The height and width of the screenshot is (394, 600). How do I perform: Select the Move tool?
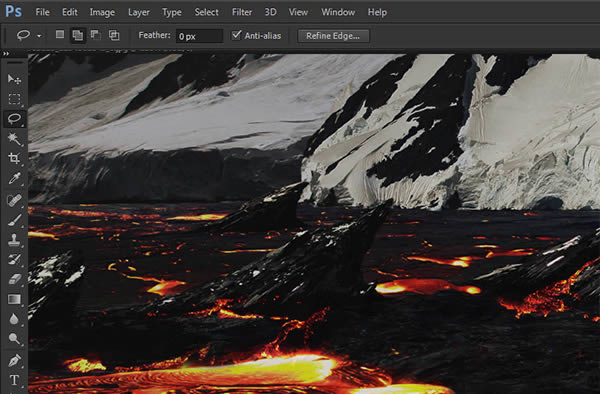[14, 79]
